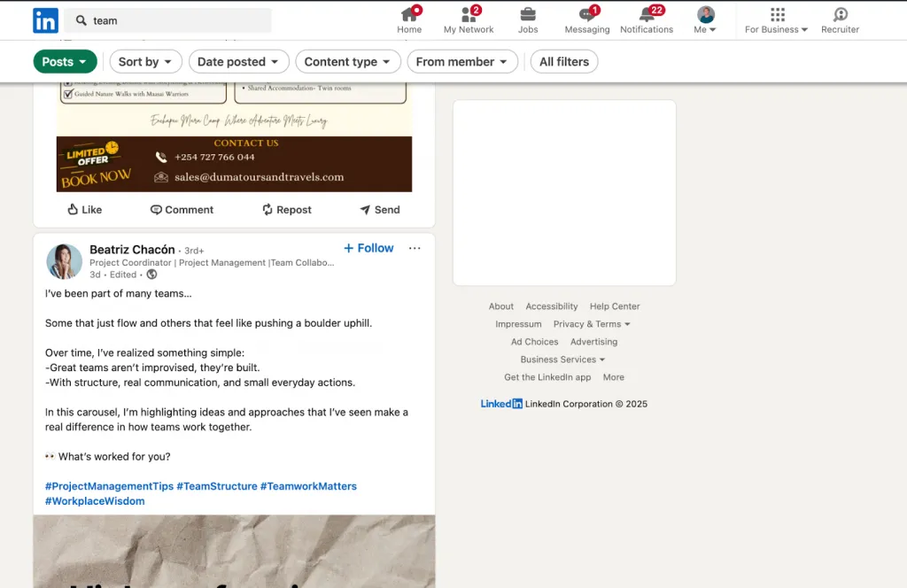Open the About footer link
The width and height of the screenshot is (907, 588).
pyautogui.click(x=501, y=306)
